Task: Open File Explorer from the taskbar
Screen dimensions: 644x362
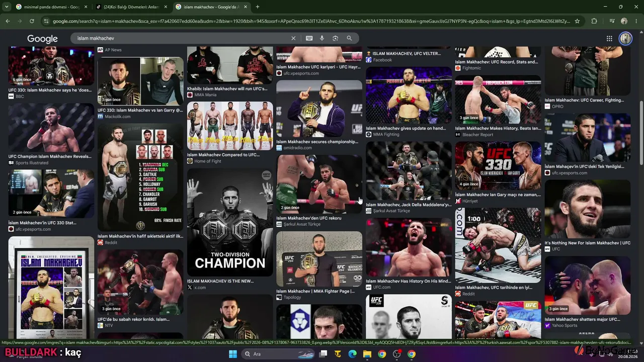Action: click(367, 354)
